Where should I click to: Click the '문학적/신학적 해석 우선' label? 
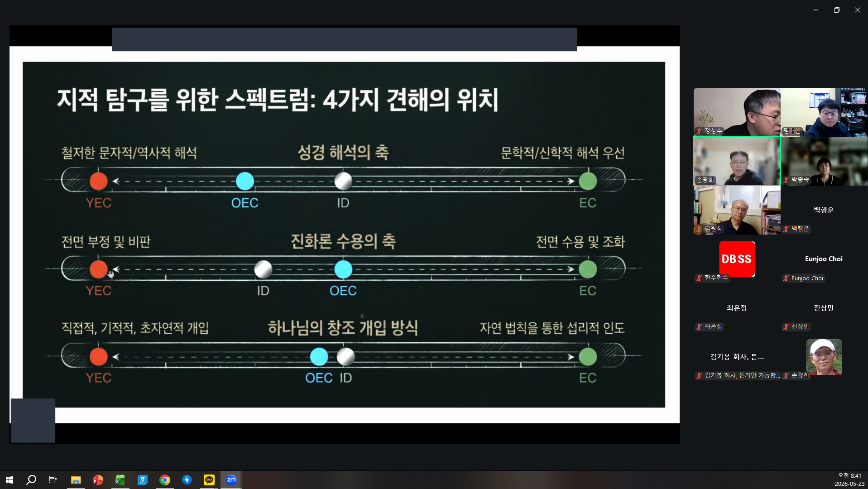click(562, 153)
